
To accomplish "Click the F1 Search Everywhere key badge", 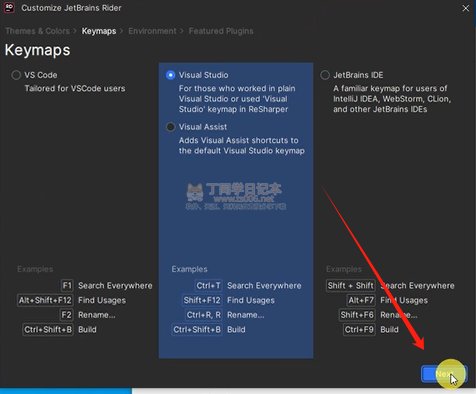I will click(67, 286).
